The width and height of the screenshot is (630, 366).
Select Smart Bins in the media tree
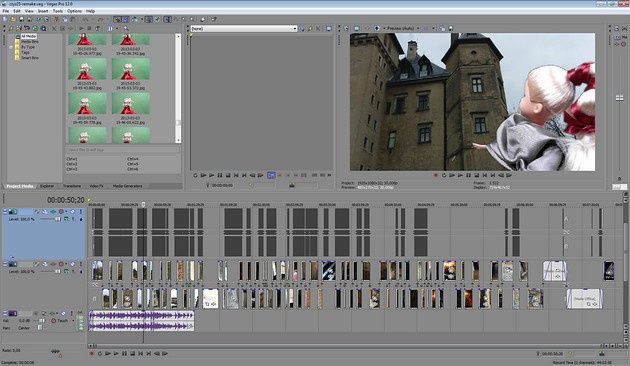coord(30,58)
